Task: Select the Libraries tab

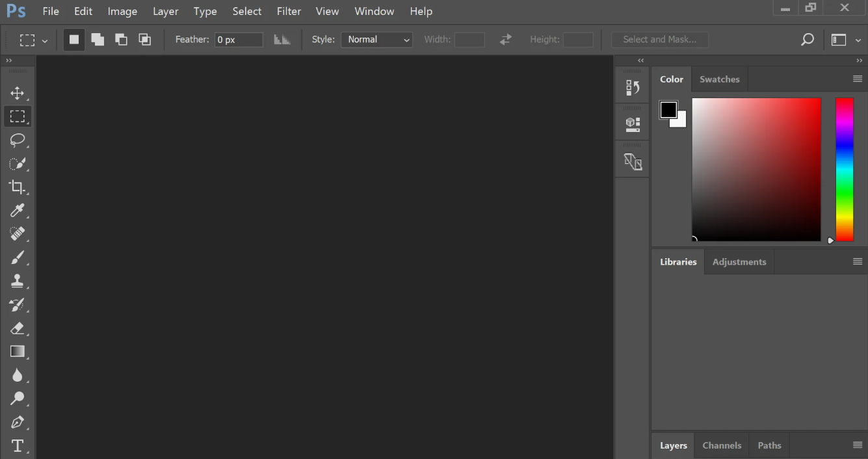Action: click(x=678, y=261)
